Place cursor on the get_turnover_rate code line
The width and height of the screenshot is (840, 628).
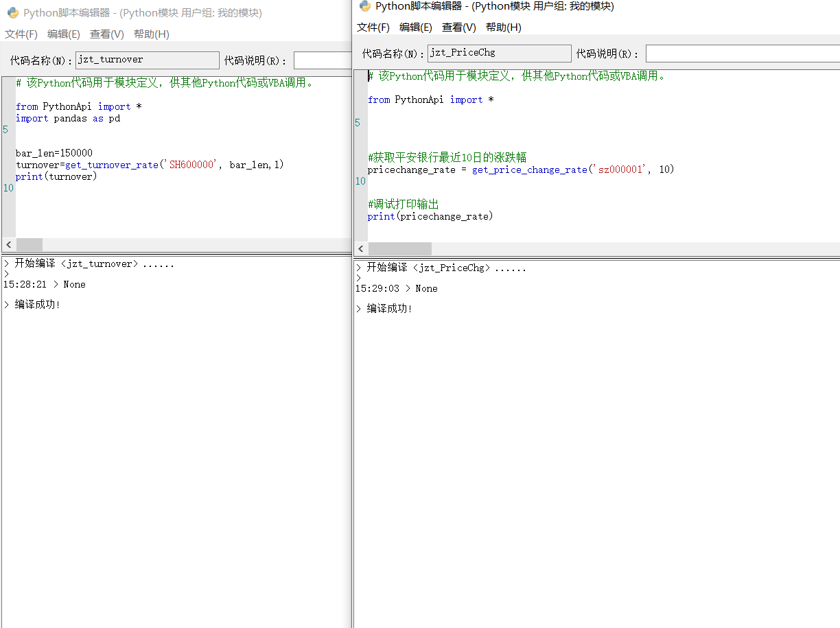click(150, 165)
